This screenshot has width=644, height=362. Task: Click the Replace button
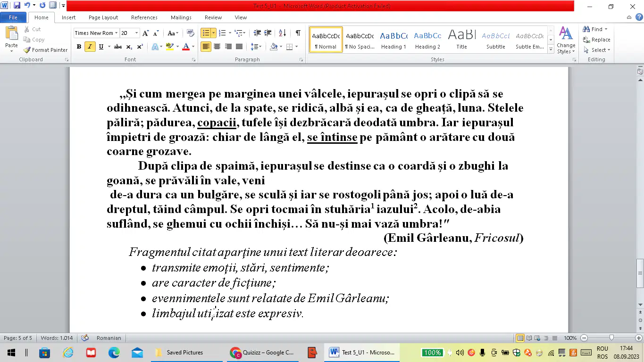point(596,40)
